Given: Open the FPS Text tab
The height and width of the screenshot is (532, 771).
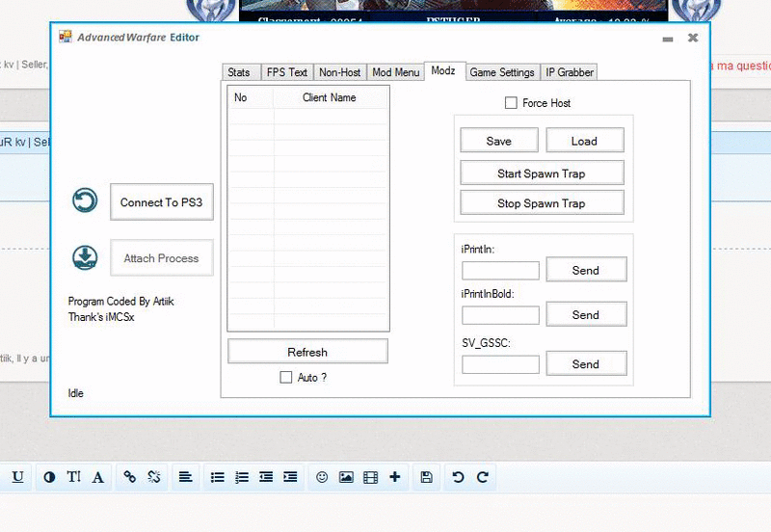Looking at the screenshot, I should click(287, 72).
